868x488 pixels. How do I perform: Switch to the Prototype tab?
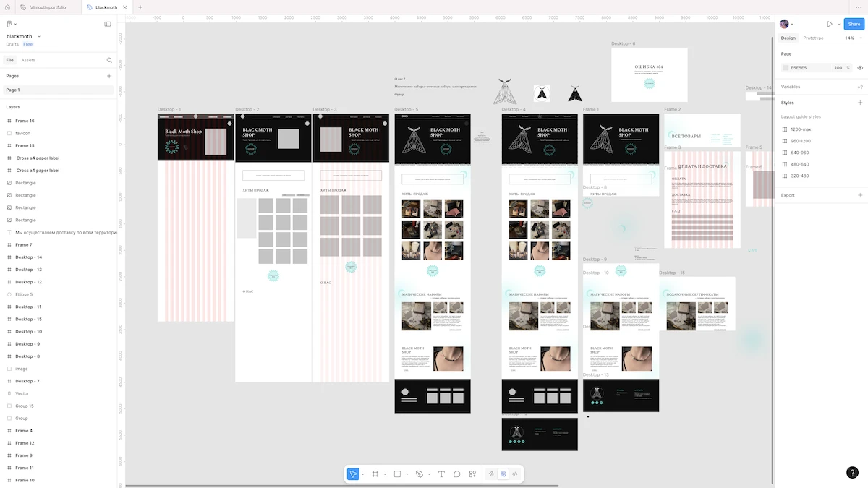tap(813, 38)
